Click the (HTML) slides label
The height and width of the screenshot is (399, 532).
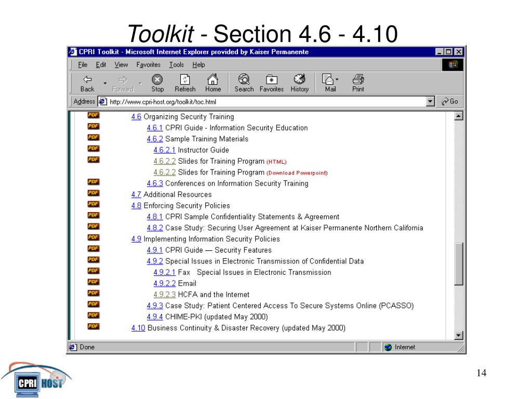point(276,162)
